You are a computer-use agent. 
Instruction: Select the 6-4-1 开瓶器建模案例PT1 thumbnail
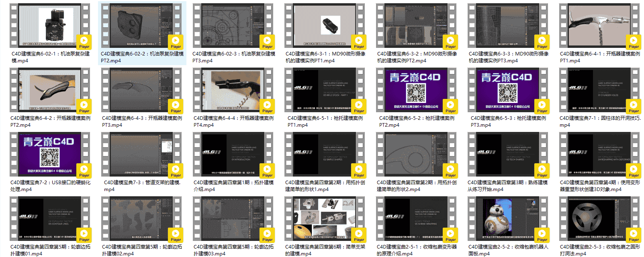(x=600, y=26)
